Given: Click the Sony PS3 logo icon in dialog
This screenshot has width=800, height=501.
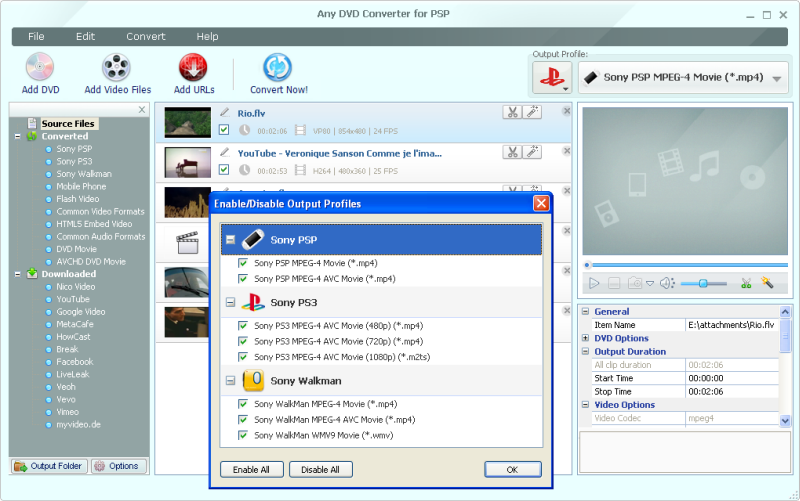Looking at the screenshot, I should click(x=253, y=302).
